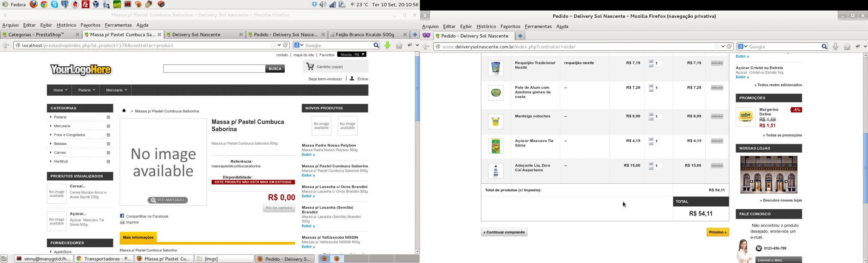Expand the Frios e Congelados category
The height and width of the screenshot is (263, 868).
[109, 135]
